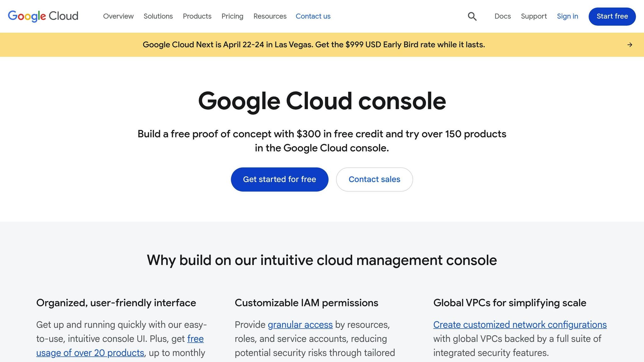The image size is (644, 362).
Task: Click the arrow on the Early Bird banner
Action: 630,45
